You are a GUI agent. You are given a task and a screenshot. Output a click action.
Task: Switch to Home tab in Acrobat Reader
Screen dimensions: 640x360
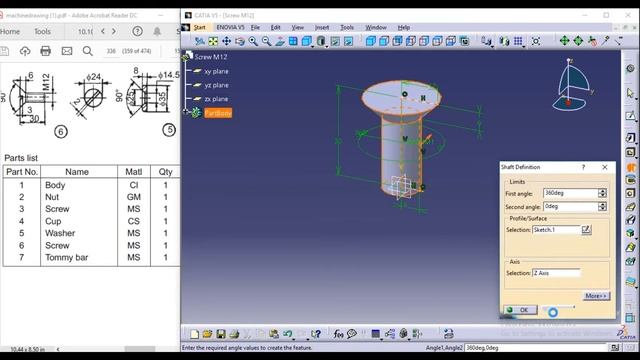pyautogui.click(x=10, y=31)
